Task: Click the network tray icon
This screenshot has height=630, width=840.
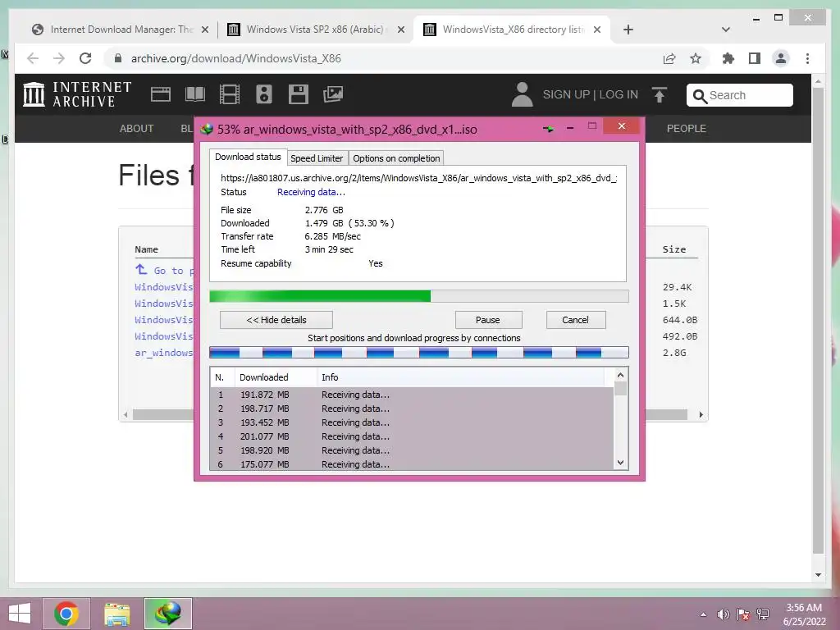Action: point(763,614)
